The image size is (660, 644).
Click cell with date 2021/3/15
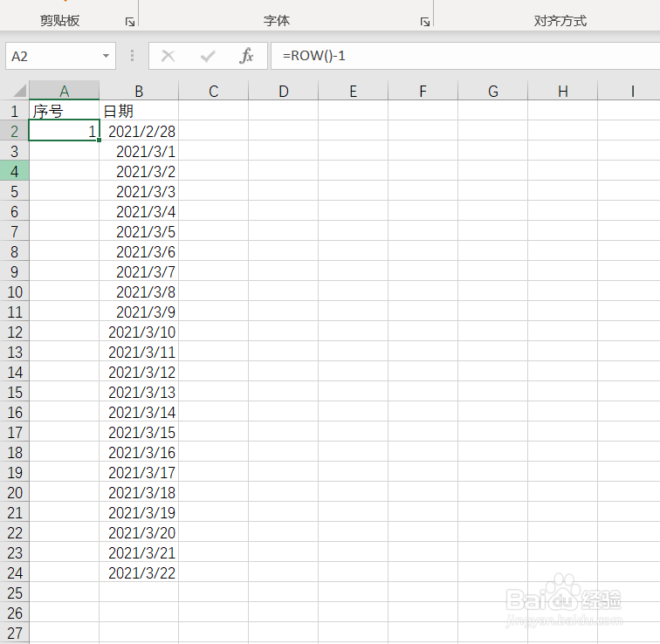[139, 432]
